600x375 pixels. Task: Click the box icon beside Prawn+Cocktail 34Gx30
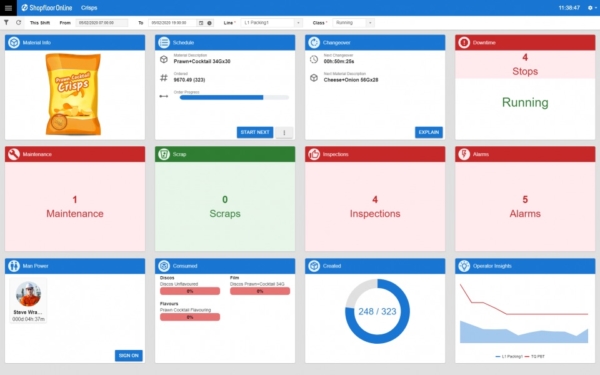click(164, 59)
